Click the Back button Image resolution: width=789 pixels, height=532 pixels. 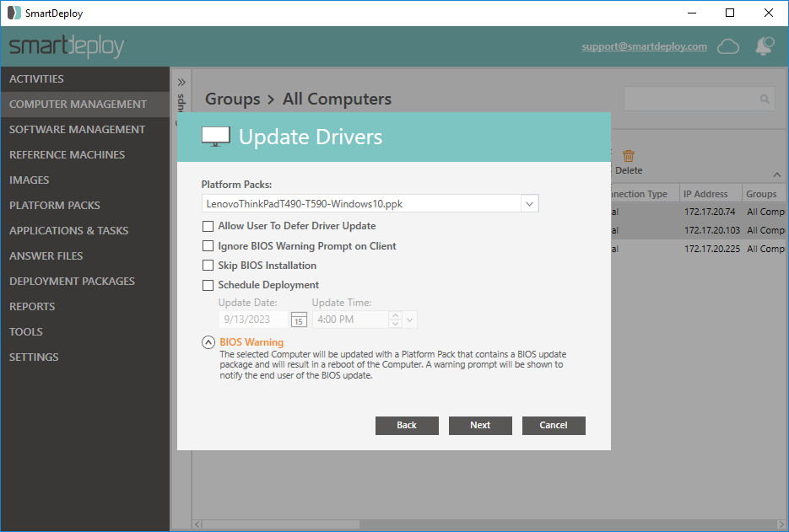click(x=407, y=426)
